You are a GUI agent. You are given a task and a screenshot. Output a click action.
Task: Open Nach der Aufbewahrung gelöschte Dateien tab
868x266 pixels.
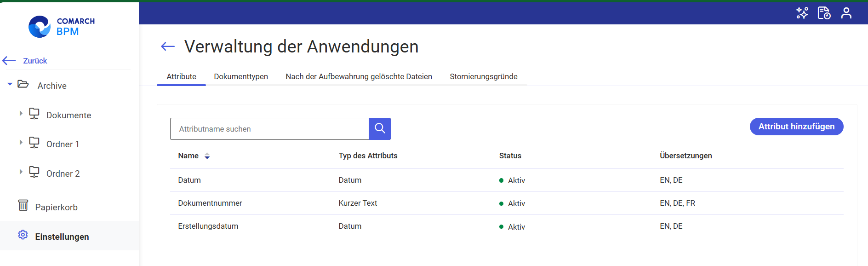[359, 76]
